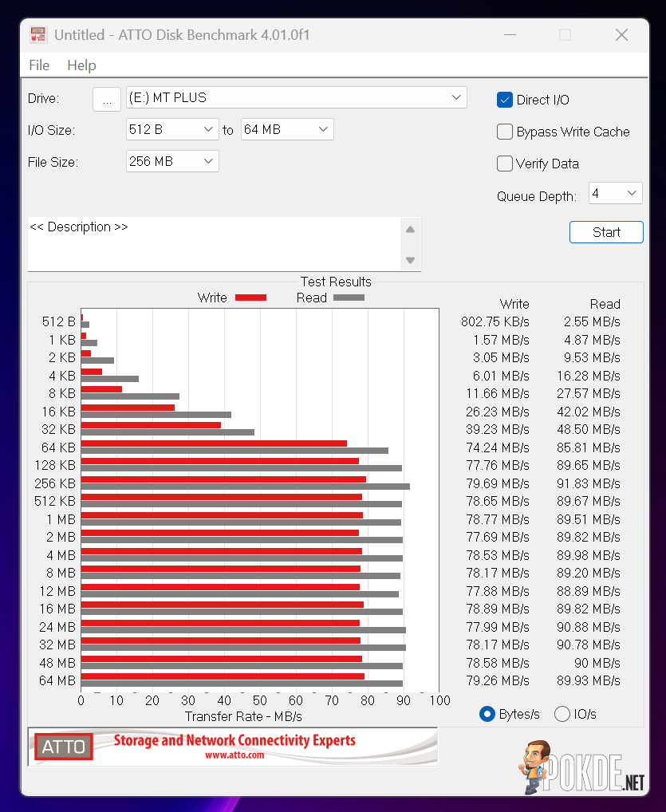Click the gray Read legend swatch
This screenshot has width=666, height=812.
point(349,298)
